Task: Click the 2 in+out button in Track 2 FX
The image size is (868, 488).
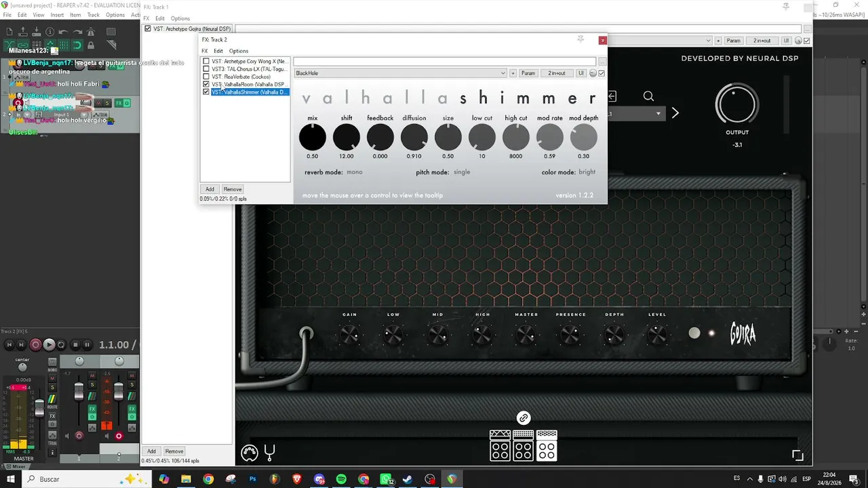Action: tap(557, 73)
